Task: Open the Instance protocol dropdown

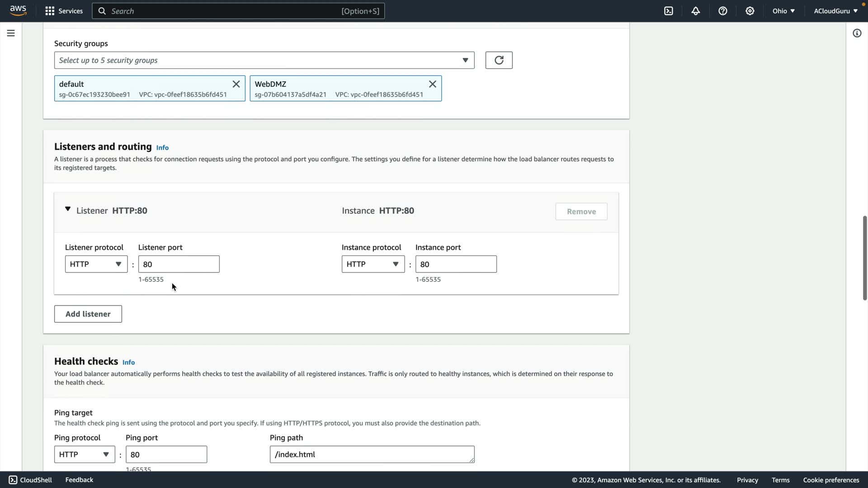Action: pos(373,264)
